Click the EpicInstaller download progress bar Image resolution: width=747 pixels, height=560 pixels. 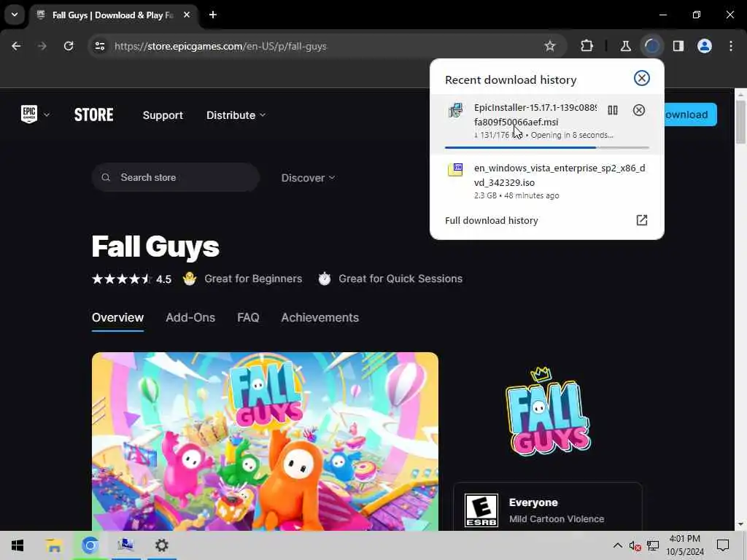[x=547, y=147]
